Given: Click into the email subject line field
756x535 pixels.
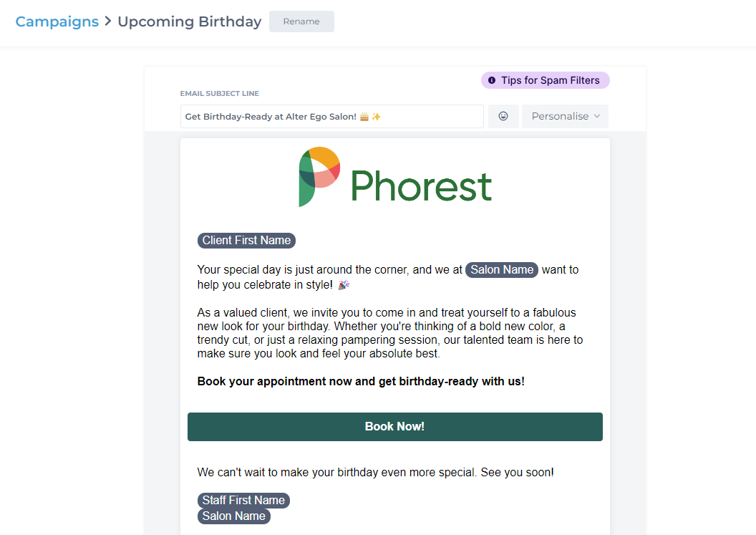Looking at the screenshot, I should point(331,116).
